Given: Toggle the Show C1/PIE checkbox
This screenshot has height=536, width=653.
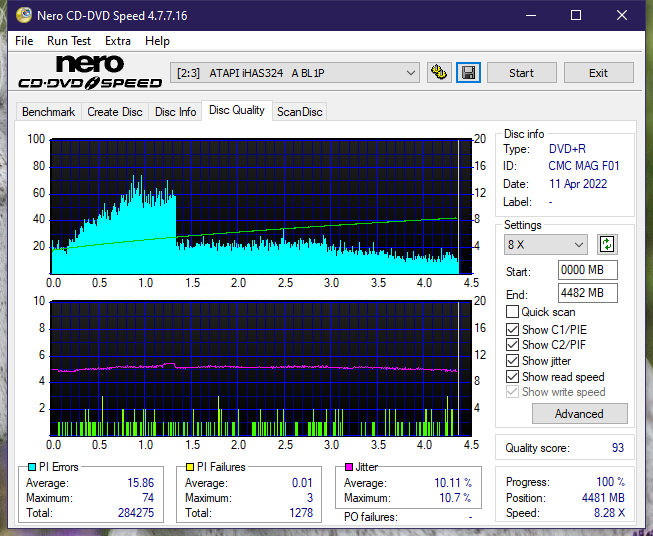Looking at the screenshot, I should 512,329.
